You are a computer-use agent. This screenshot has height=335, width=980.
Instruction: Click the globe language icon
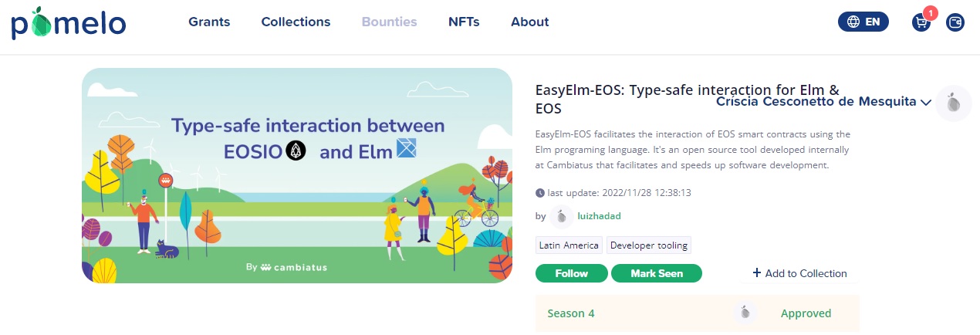click(853, 22)
